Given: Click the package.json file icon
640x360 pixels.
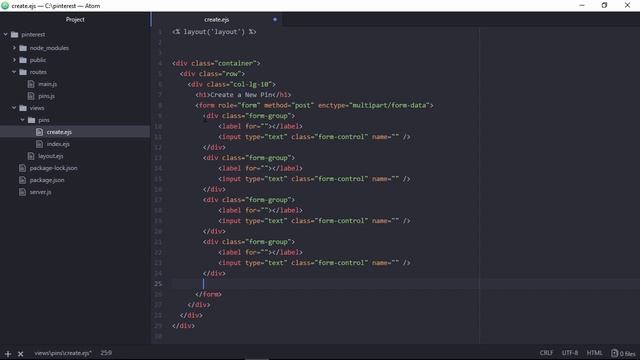Looking at the screenshot, I should (x=22, y=180).
